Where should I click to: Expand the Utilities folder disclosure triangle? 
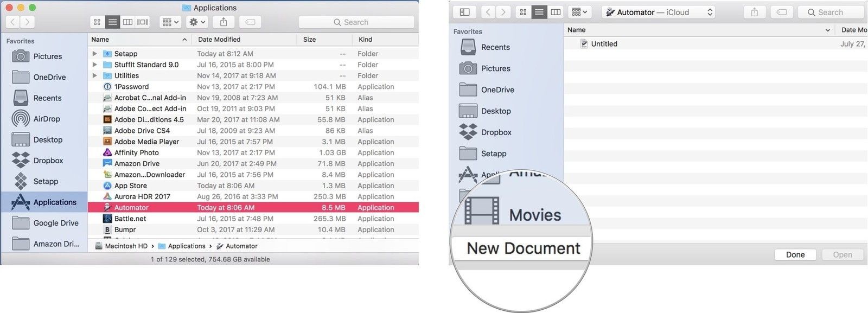pos(94,76)
